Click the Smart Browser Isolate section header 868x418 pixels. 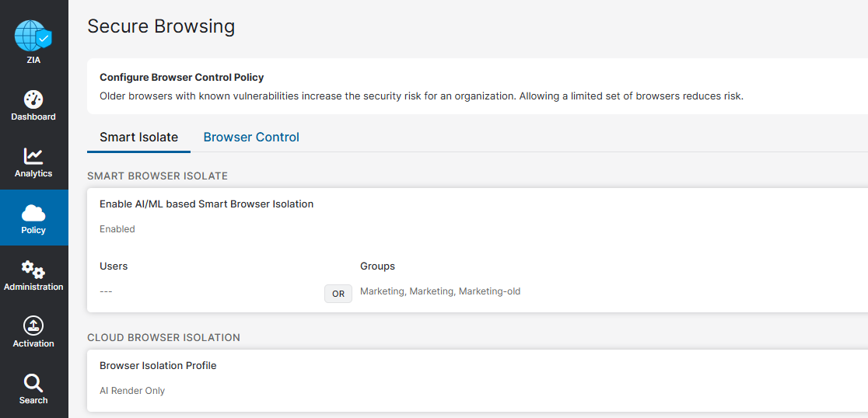click(x=158, y=176)
